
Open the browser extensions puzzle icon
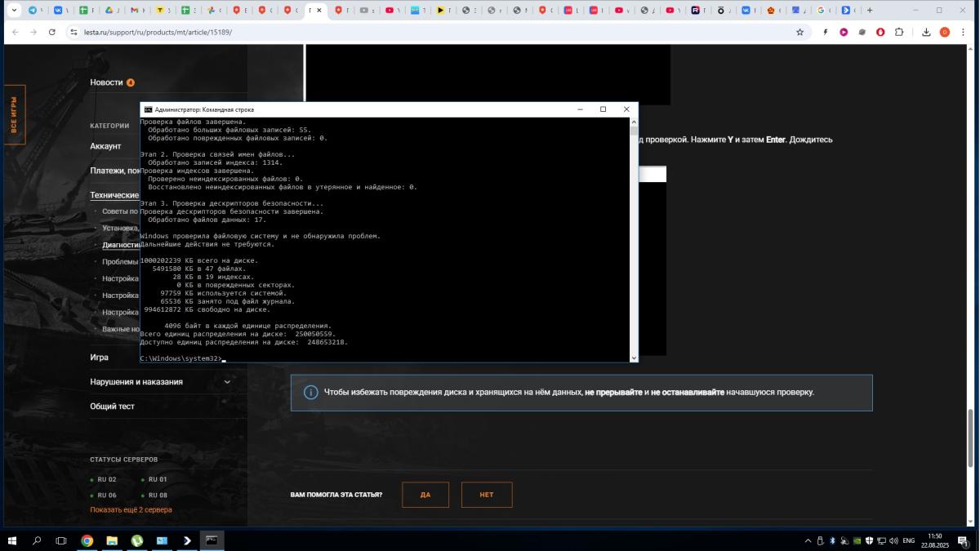(899, 32)
